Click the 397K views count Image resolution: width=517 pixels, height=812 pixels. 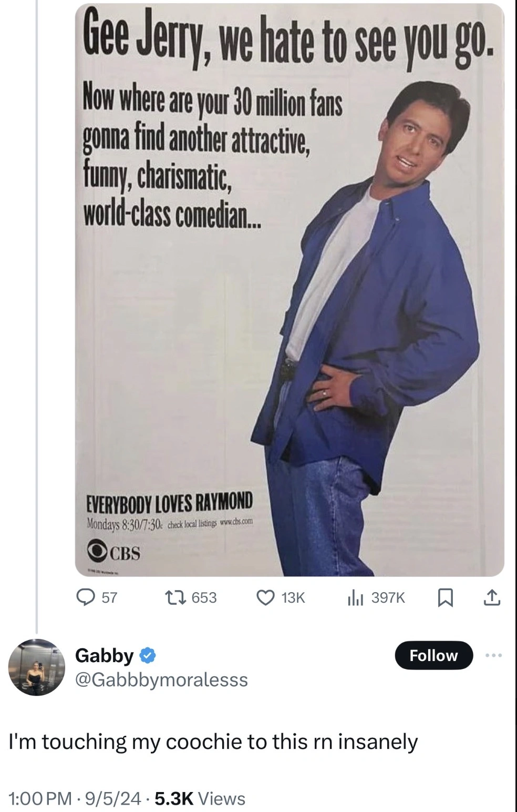388,597
